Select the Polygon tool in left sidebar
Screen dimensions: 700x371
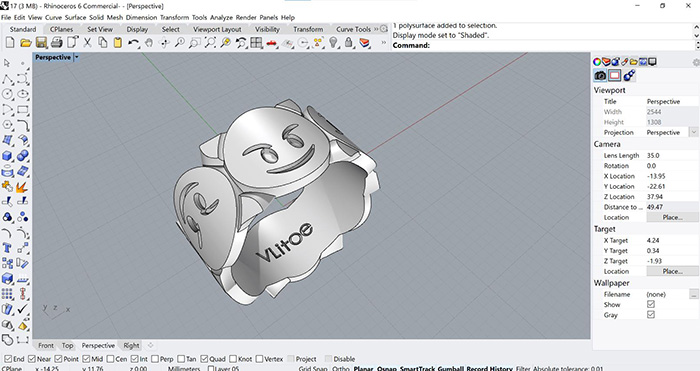[8, 125]
